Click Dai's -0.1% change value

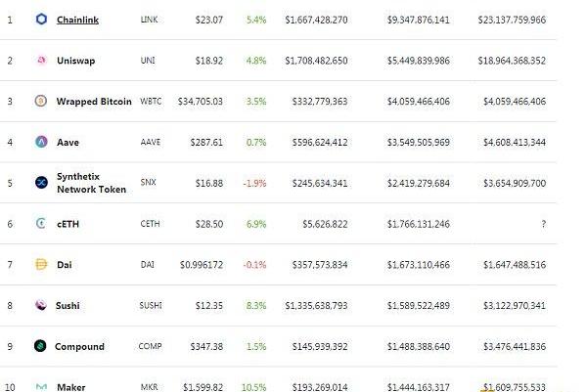(254, 265)
